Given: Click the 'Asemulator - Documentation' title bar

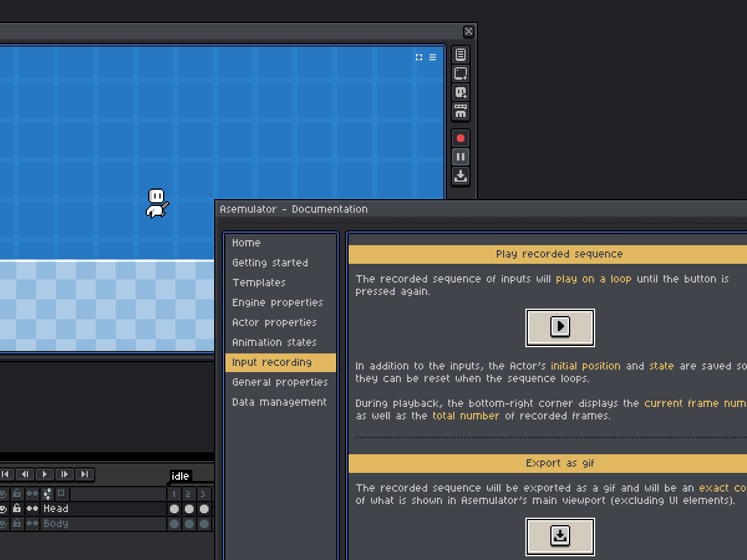Looking at the screenshot, I should pyautogui.click(x=482, y=209).
